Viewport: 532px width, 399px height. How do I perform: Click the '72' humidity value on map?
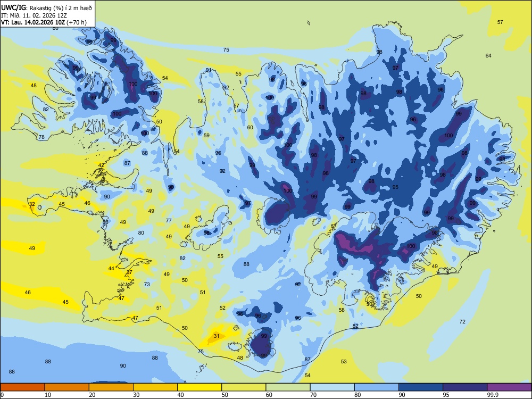click(x=462, y=321)
